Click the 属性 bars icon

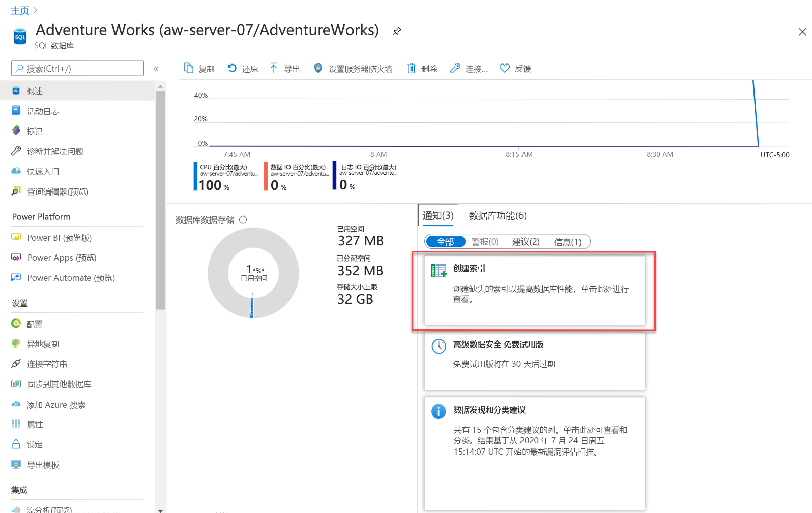point(16,424)
